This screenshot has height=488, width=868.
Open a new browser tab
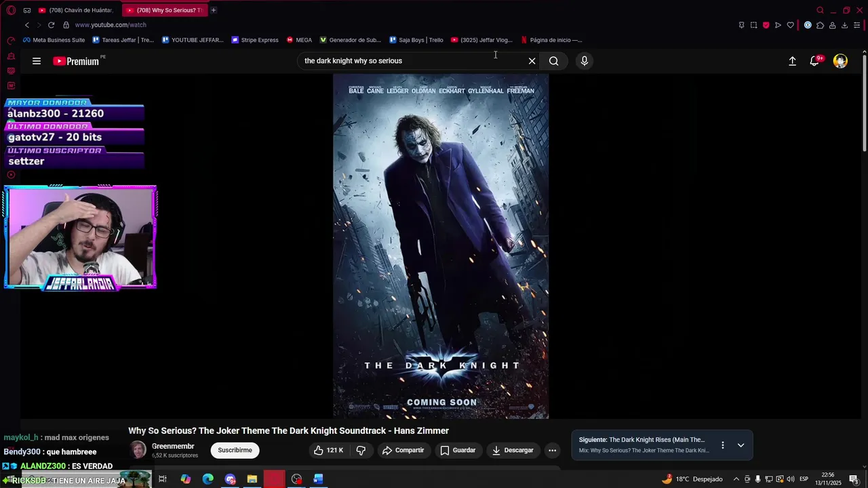[x=213, y=10]
